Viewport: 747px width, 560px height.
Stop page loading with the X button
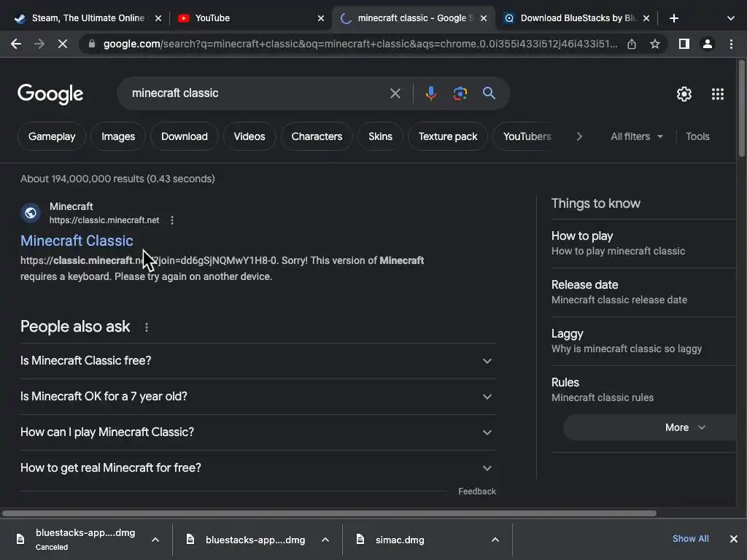63,44
